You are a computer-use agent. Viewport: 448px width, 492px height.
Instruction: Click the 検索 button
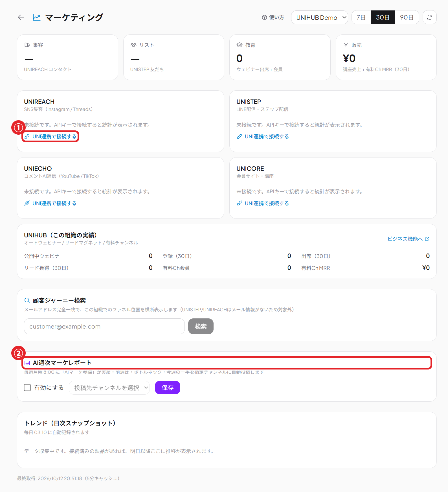click(x=201, y=326)
